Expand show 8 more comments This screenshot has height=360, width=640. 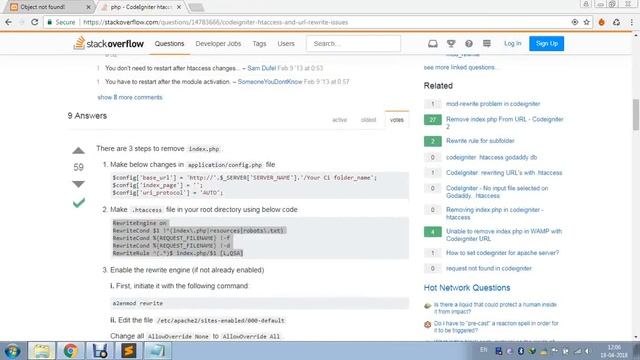pyautogui.click(x=130, y=97)
